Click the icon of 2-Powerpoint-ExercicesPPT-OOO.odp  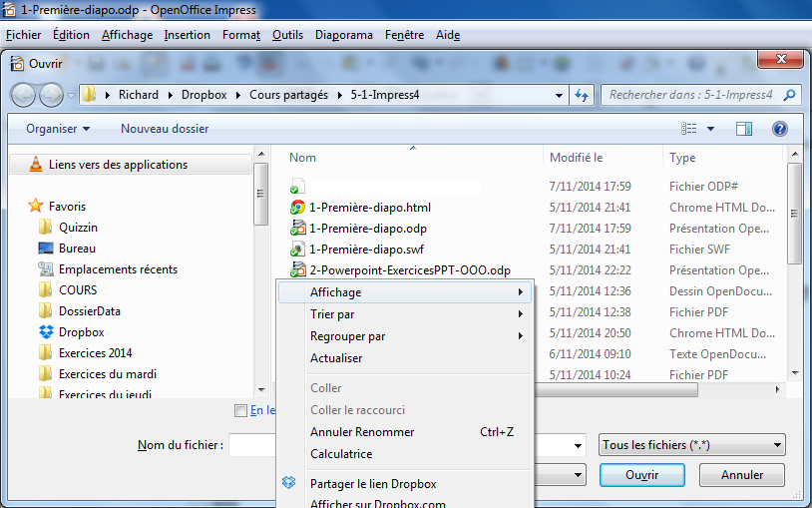(x=298, y=270)
